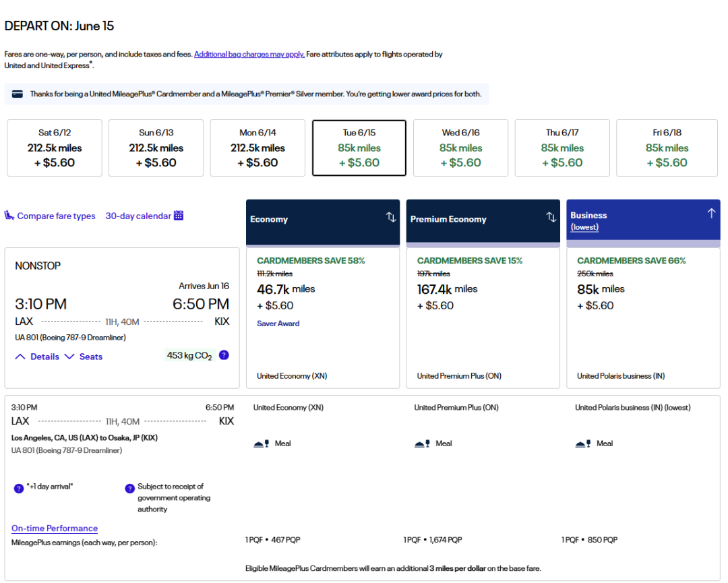Click the Saver Award link
This screenshot has height=583, width=728.
coord(278,324)
